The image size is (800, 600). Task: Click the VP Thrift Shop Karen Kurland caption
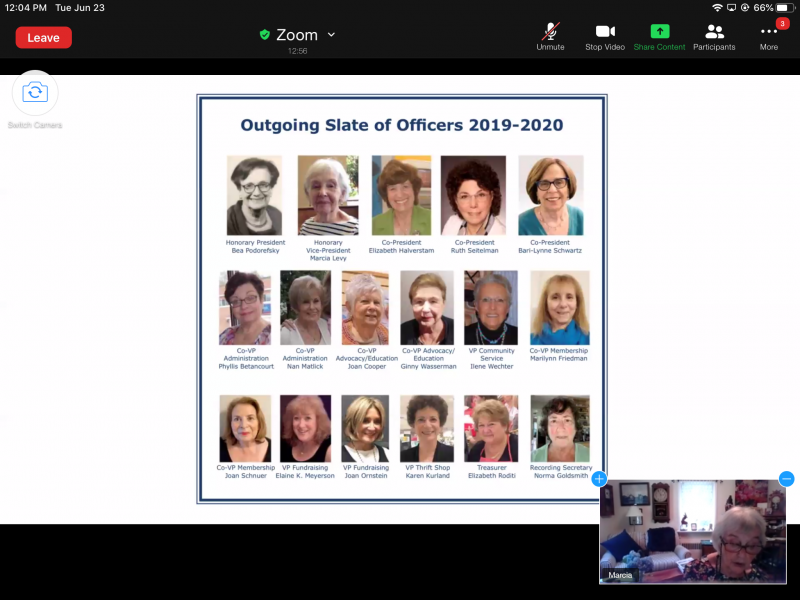tap(428, 471)
